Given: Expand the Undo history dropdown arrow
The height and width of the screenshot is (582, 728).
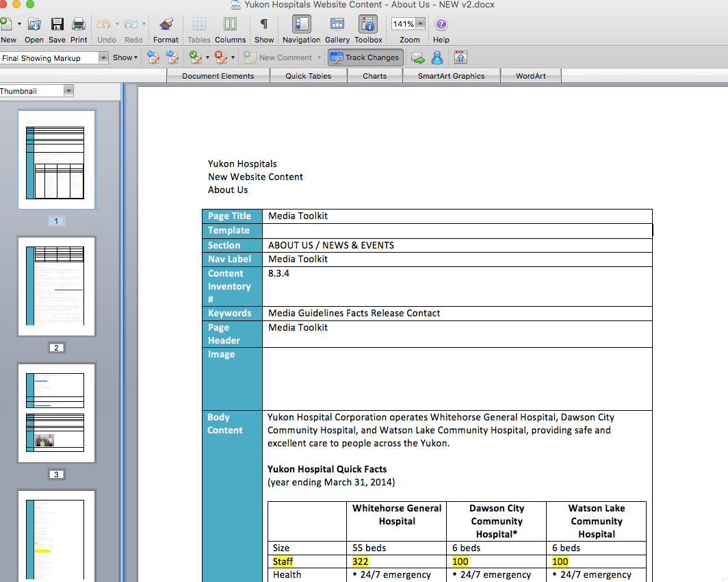Looking at the screenshot, I should 117,24.
